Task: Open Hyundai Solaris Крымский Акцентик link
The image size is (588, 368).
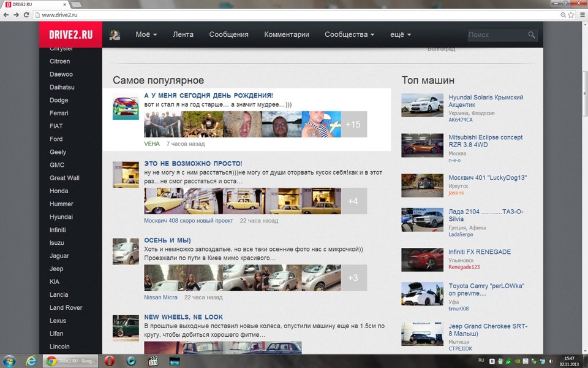Action: click(486, 101)
